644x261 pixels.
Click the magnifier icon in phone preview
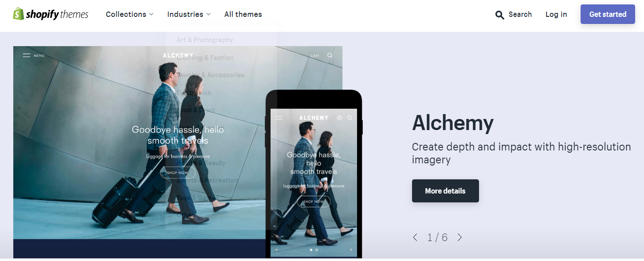(x=350, y=118)
